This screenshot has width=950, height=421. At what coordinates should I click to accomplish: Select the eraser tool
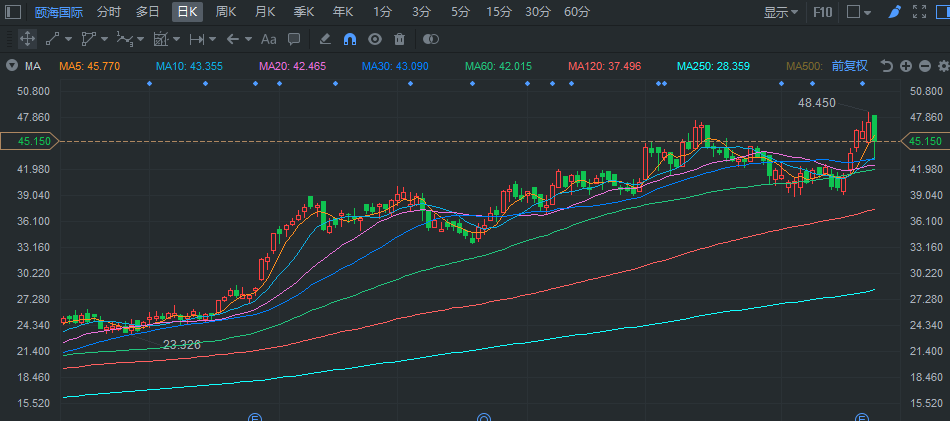(x=325, y=39)
